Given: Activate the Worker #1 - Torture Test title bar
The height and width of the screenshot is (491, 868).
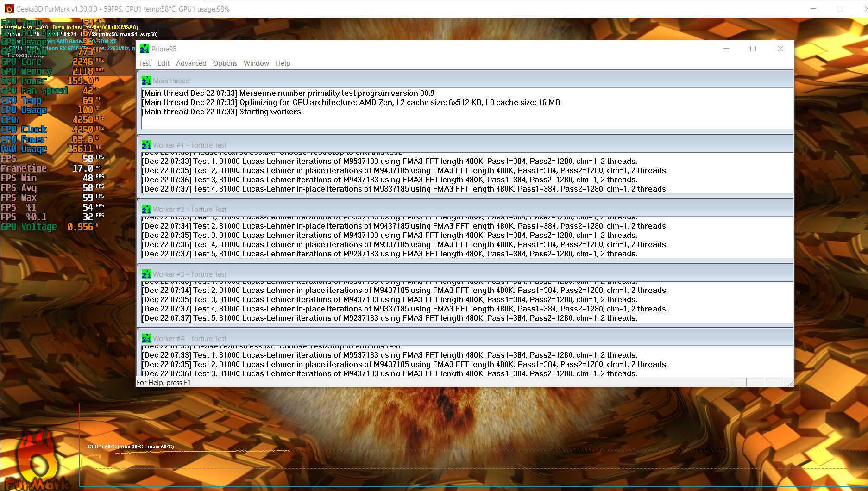Looking at the screenshot, I should 465,145.
